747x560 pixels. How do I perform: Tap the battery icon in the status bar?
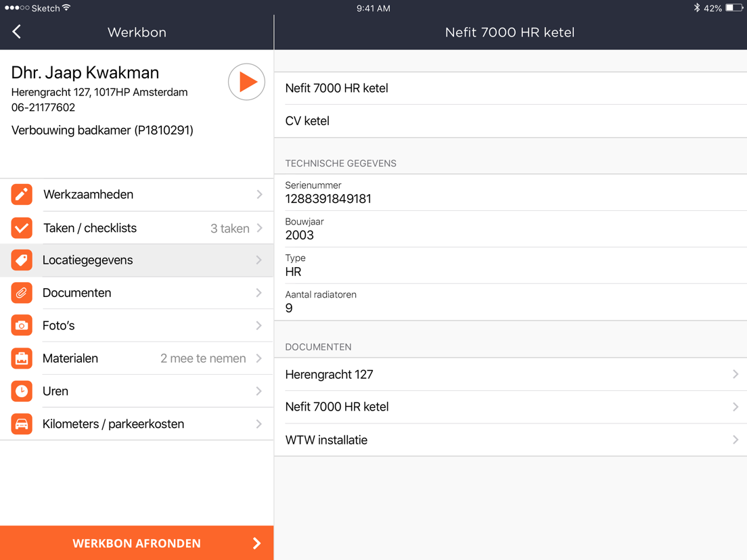pyautogui.click(x=735, y=7)
